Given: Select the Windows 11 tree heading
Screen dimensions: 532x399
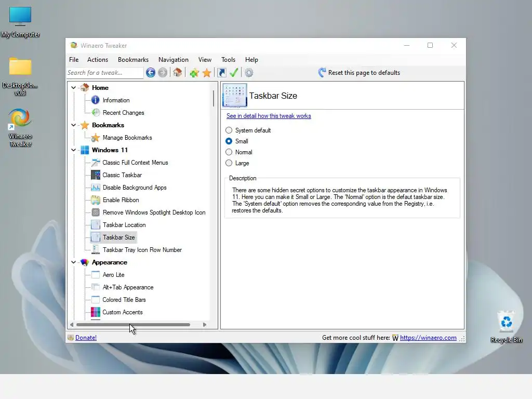Looking at the screenshot, I should tap(110, 150).
